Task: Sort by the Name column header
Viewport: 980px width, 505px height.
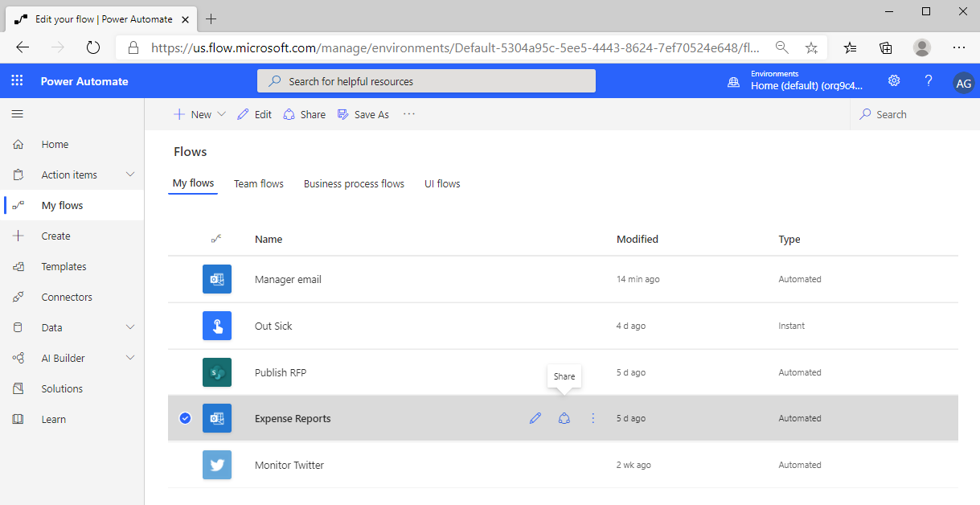Action: click(269, 240)
